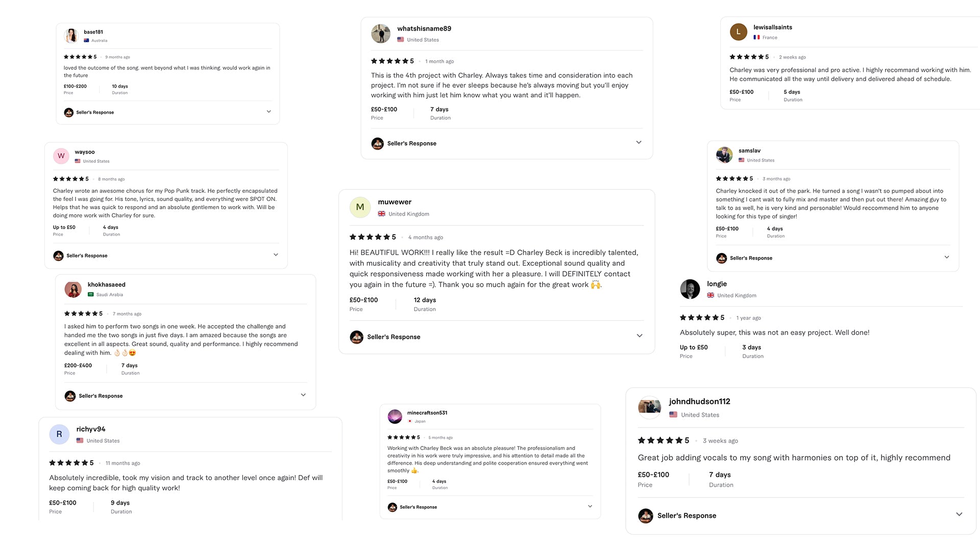Click richyv94's 'R' avatar
The height and width of the screenshot is (551, 980).
pos(59,434)
